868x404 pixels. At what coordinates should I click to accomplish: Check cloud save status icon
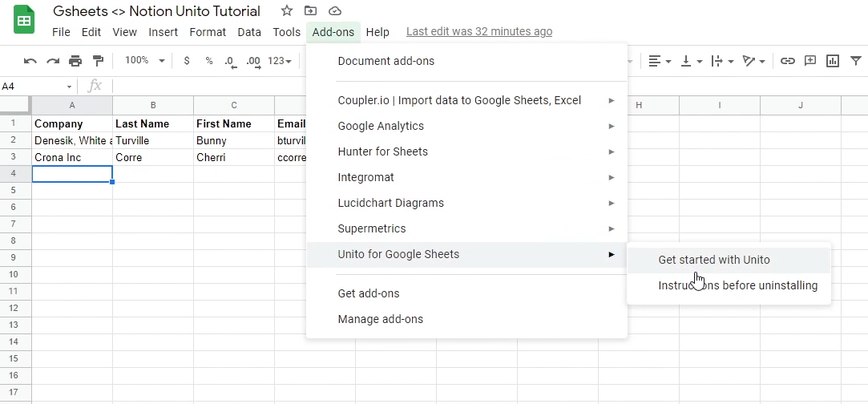coord(334,10)
